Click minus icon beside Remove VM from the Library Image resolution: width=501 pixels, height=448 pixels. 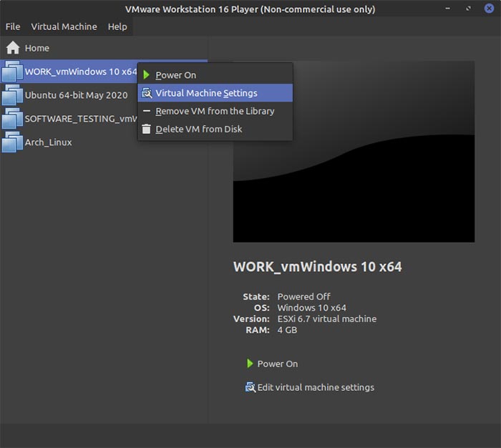[146, 111]
